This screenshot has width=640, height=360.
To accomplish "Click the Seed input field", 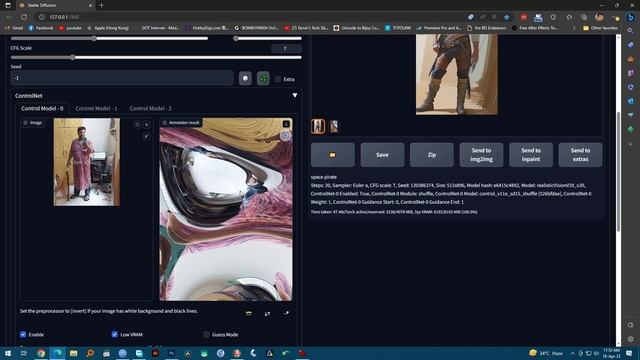I will coord(122,78).
